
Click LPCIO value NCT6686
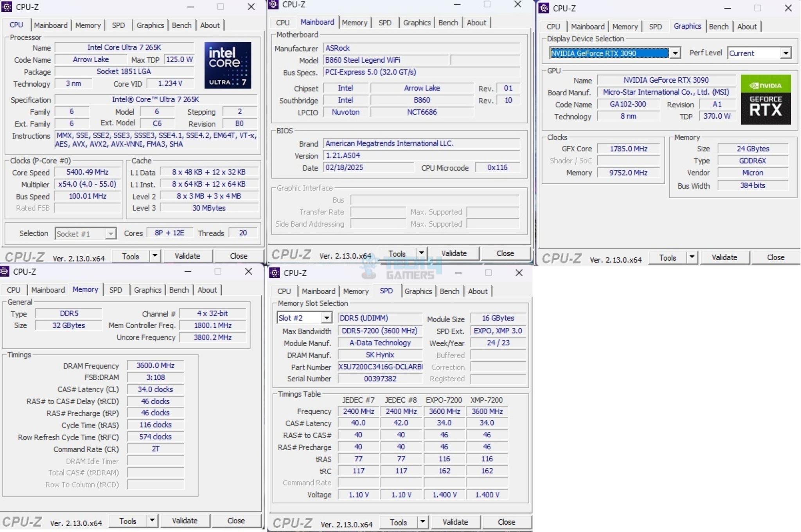tap(422, 112)
